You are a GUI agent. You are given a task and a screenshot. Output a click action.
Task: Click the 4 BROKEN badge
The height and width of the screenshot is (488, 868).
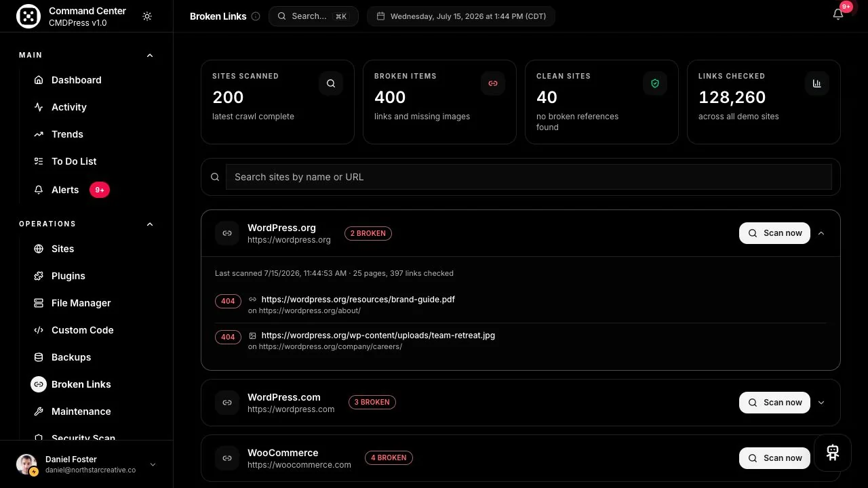click(389, 458)
